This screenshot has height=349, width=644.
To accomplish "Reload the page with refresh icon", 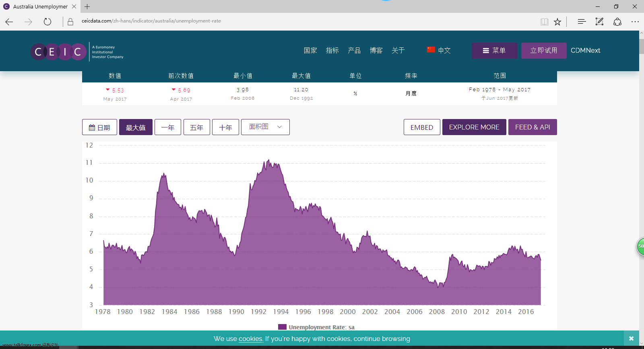I will tap(47, 22).
